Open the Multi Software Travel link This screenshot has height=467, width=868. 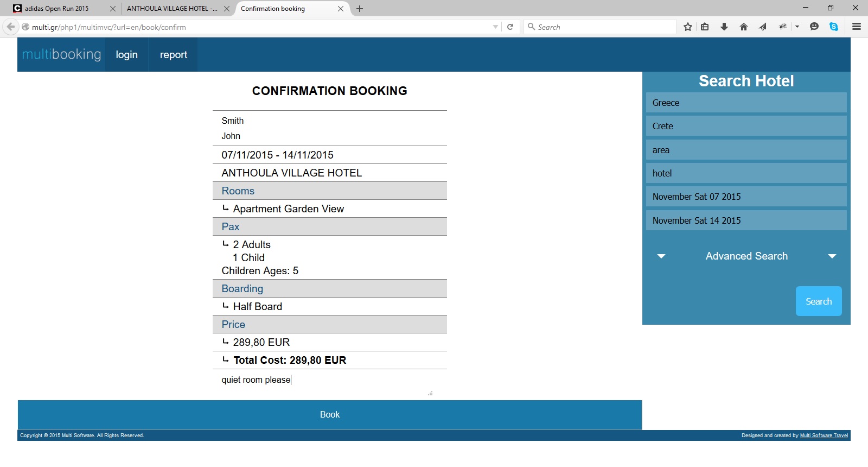click(824, 436)
